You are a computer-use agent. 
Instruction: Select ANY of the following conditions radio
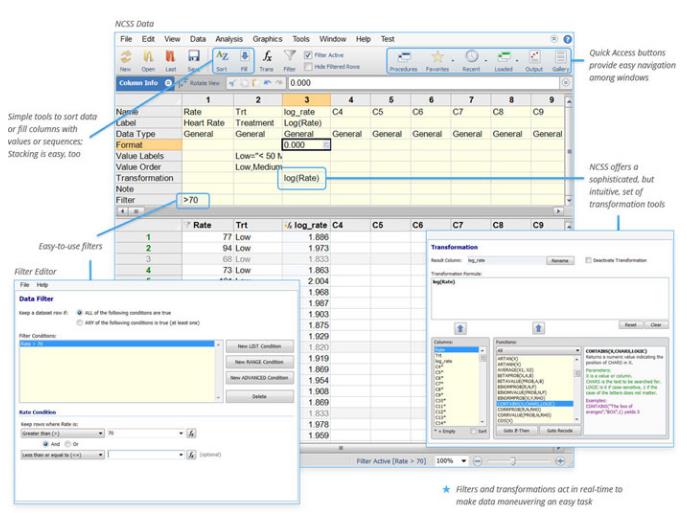click(x=79, y=323)
